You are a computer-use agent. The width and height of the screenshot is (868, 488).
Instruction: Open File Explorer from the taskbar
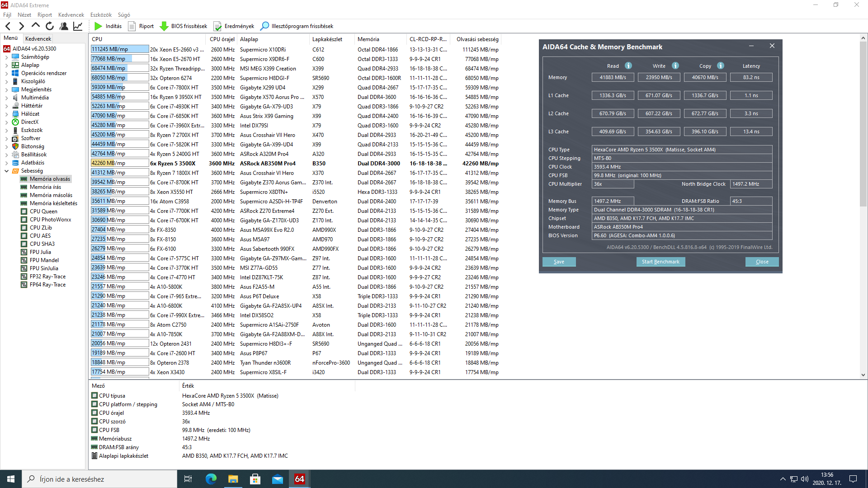coord(233,479)
